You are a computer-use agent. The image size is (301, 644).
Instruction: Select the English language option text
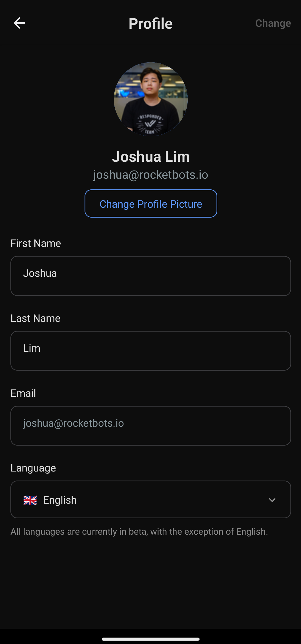pyautogui.click(x=60, y=500)
